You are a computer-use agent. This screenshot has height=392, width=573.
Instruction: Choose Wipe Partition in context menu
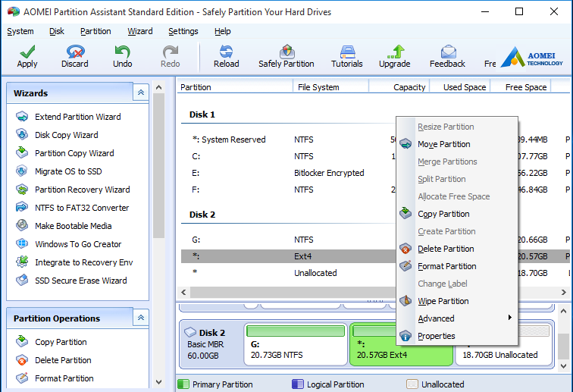(457, 301)
